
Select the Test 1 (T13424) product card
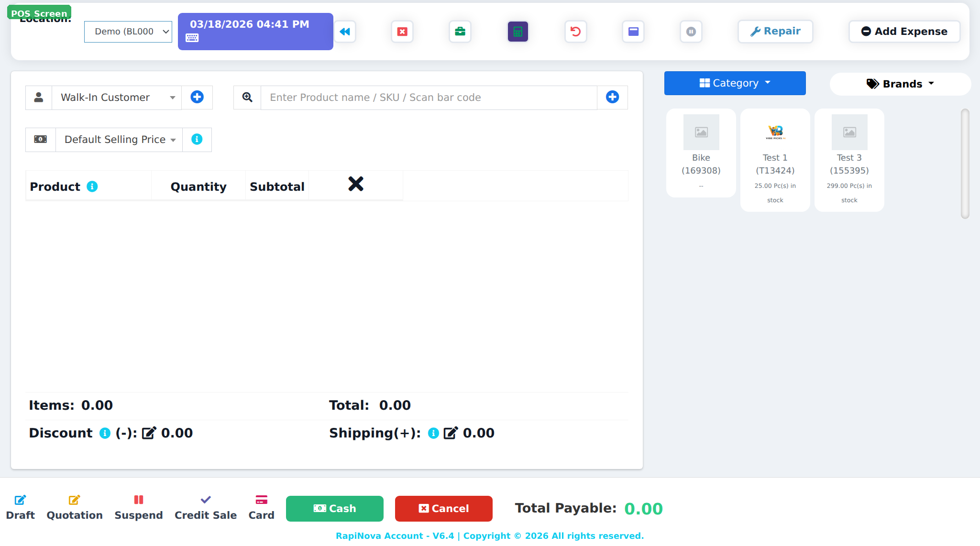click(x=775, y=160)
